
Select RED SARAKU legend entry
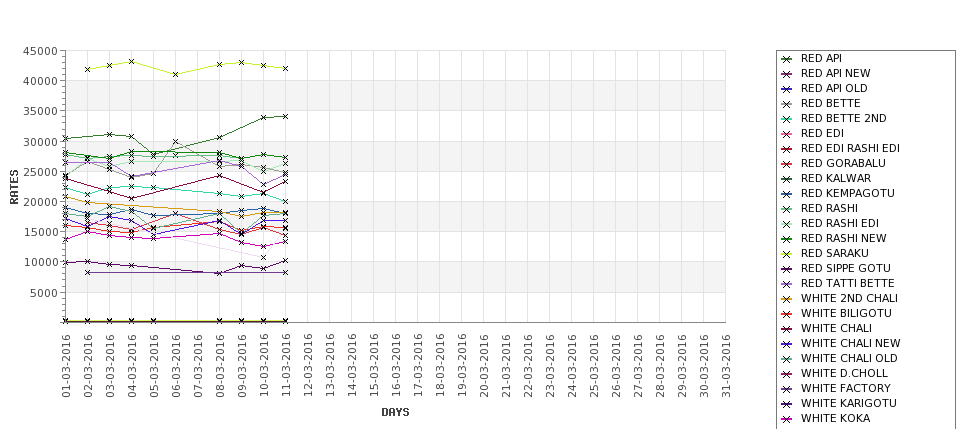pos(834,253)
